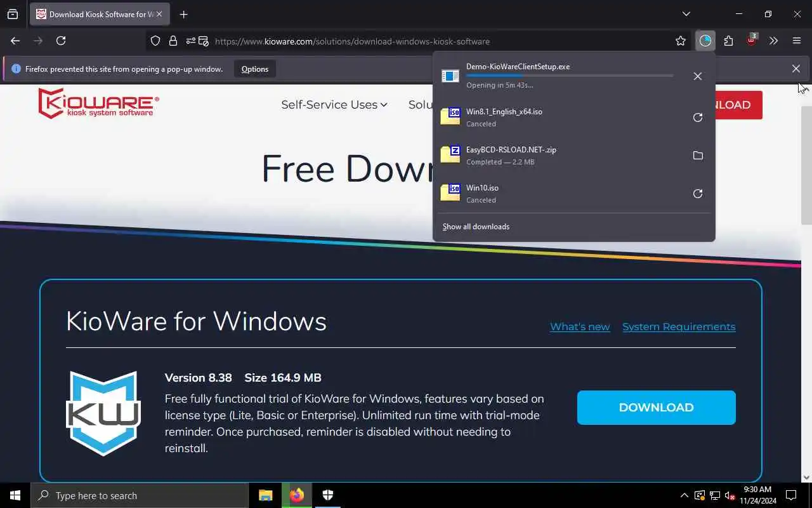
Task: Open new tab with plus button
Action: [183, 14]
